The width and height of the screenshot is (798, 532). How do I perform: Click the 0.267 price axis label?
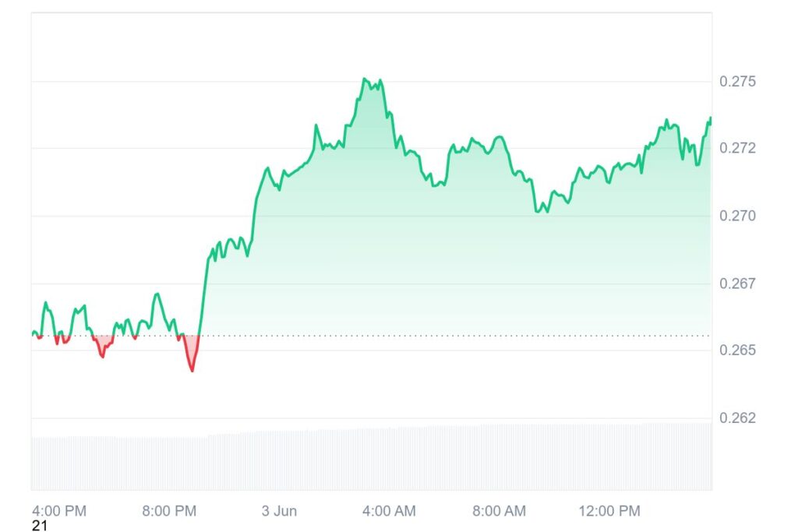click(x=736, y=283)
